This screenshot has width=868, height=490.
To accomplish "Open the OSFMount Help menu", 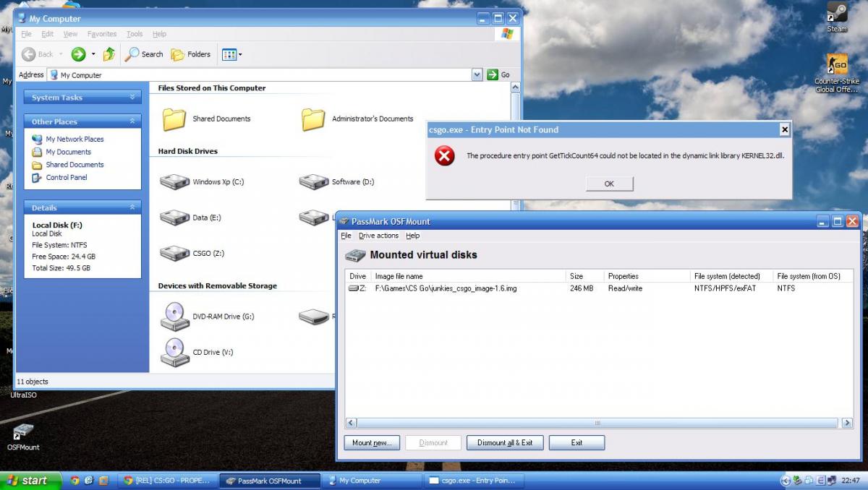I will 413,236.
